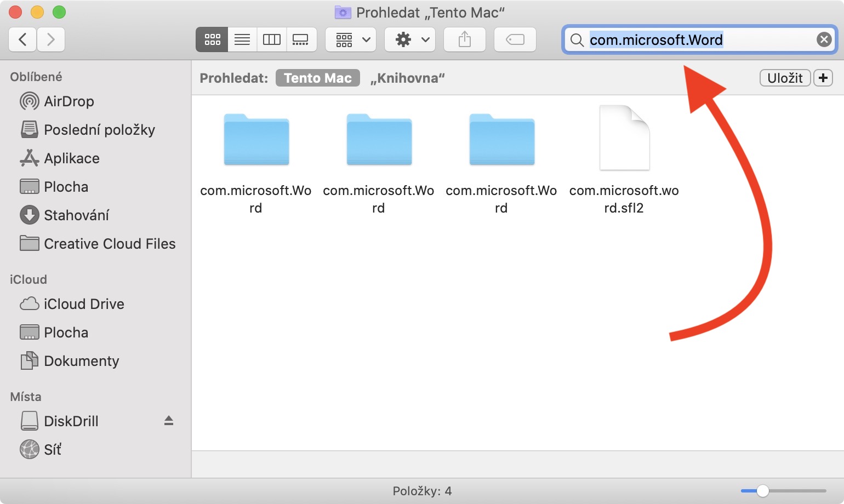This screenshot has height=504, width=844.
Task: Click into the com.microsoft.Word search field
Action: (x=700, y=39)
